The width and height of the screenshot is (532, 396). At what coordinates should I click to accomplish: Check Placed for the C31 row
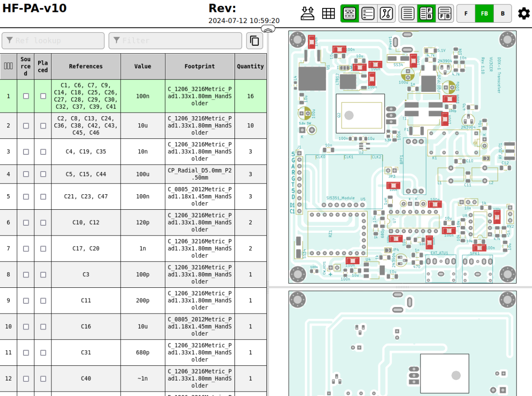43,353
